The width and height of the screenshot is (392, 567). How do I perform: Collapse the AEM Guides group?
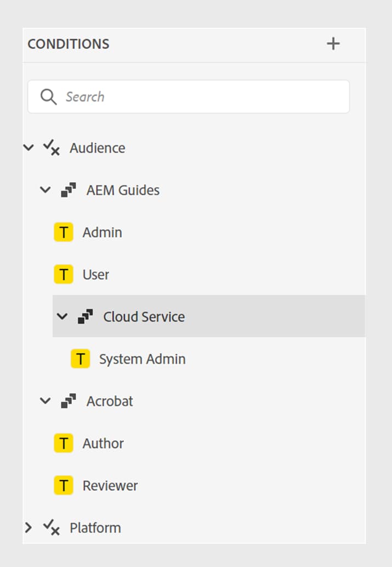click(46, 190)
